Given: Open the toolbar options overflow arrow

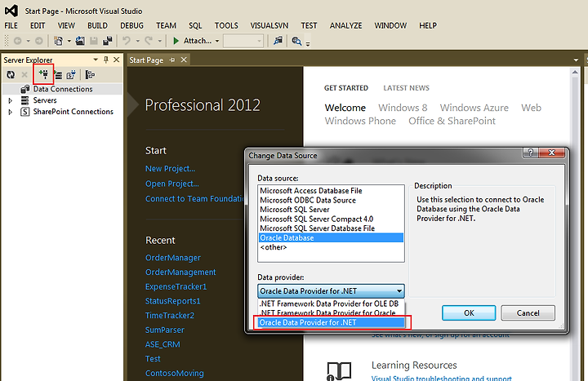Looking at the screenshot, I should [308, 43].
